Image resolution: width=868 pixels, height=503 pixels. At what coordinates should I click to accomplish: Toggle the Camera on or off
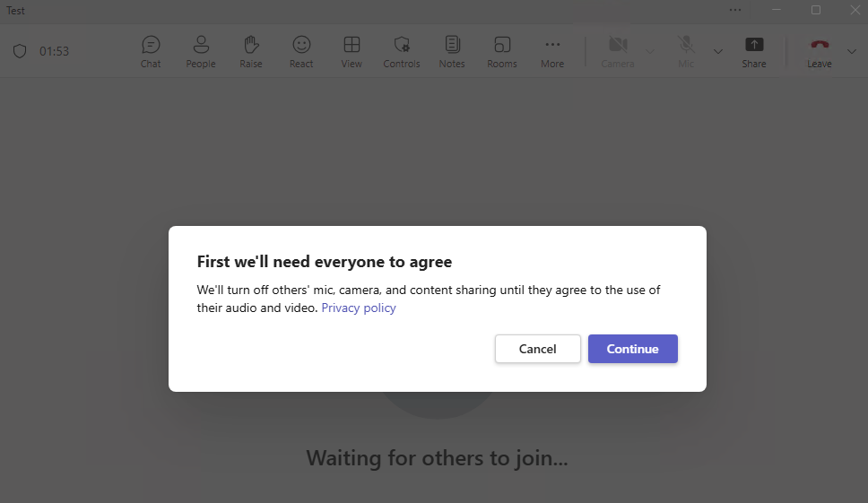tap(617, 51)
